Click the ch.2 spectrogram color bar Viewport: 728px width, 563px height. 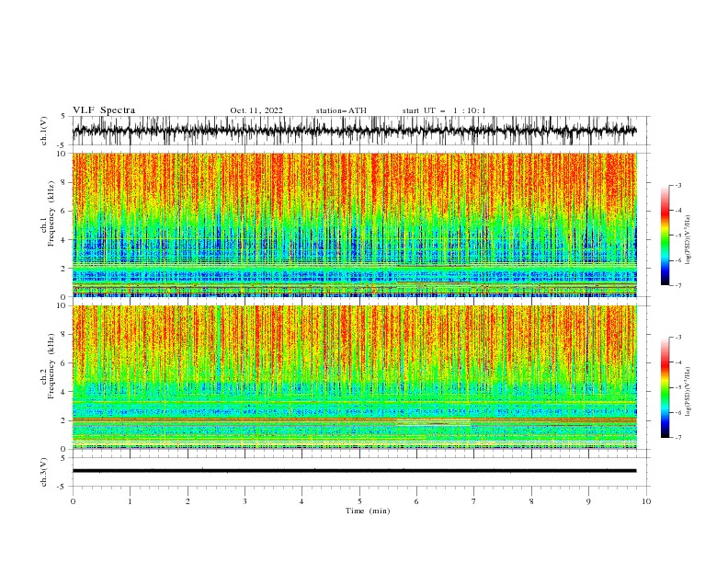pos(665,387)
